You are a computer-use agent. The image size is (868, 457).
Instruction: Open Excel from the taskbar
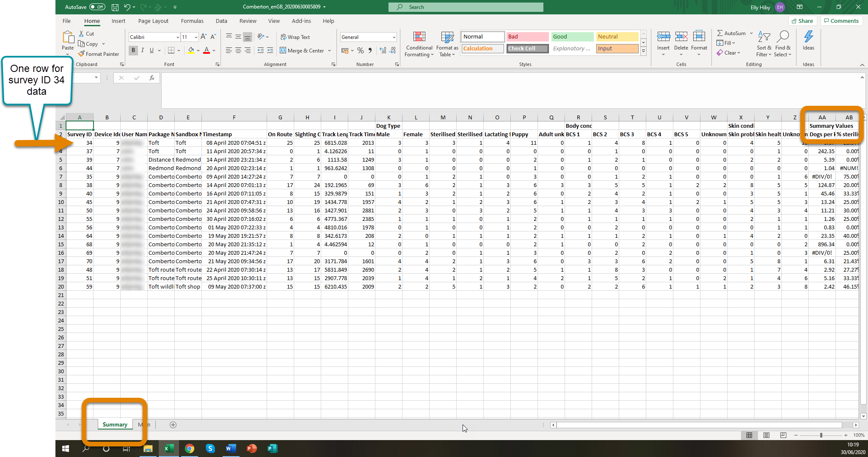(169, 449)
